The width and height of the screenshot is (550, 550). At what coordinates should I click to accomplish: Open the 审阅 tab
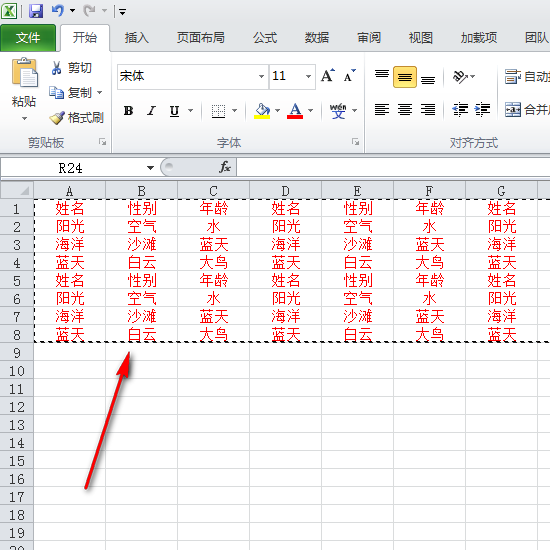[x=369, y=38]
